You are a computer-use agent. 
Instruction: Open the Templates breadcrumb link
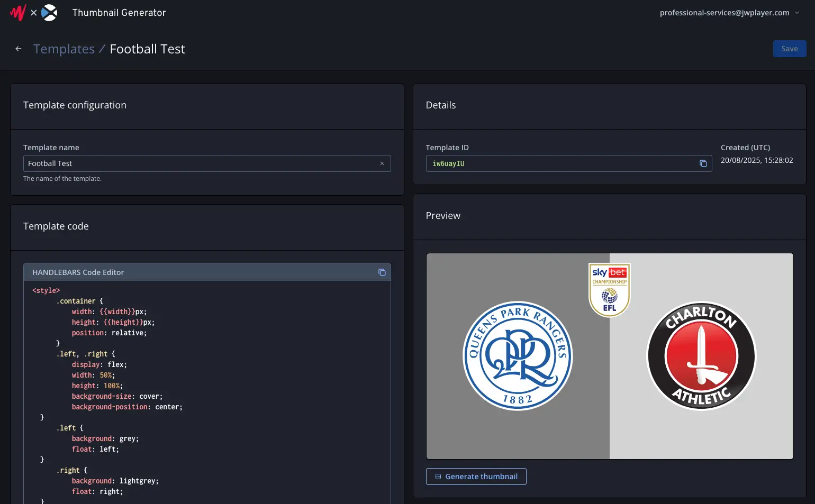(64, 49)
